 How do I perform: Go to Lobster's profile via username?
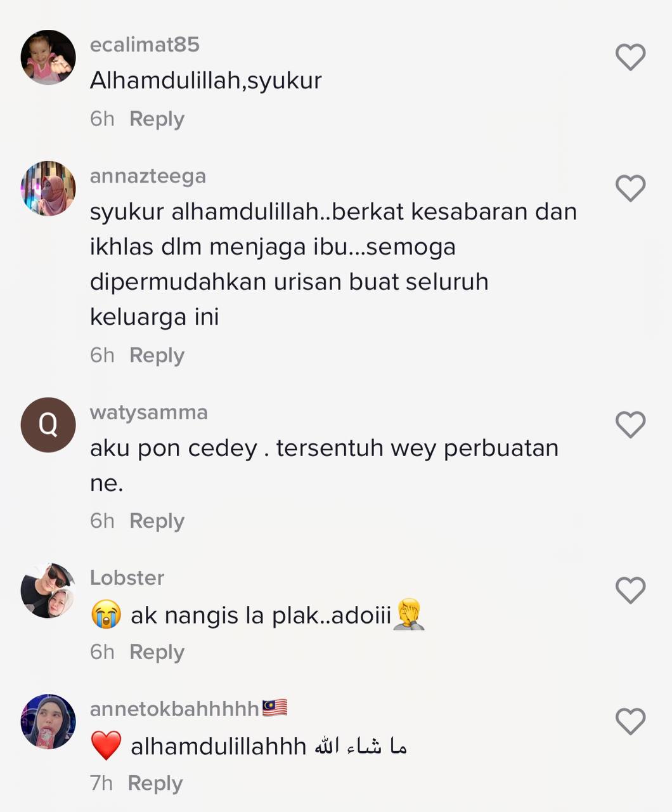click(x=127, y=578)
